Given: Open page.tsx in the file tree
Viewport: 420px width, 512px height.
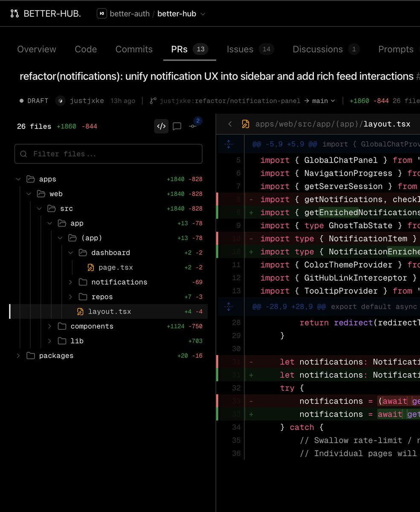Looking at the screenshot, I should tap(116, 268).
